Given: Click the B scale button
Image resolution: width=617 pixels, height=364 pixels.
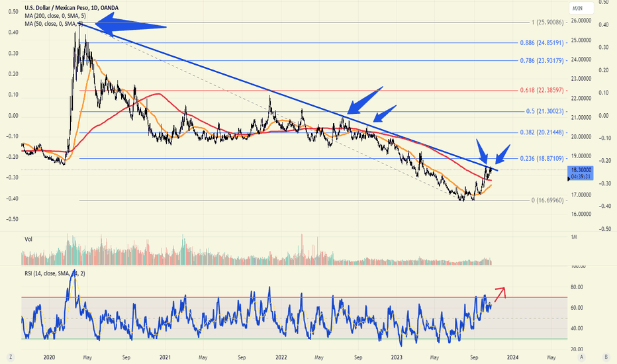Looking at the screenshot, I should point(606,357).
